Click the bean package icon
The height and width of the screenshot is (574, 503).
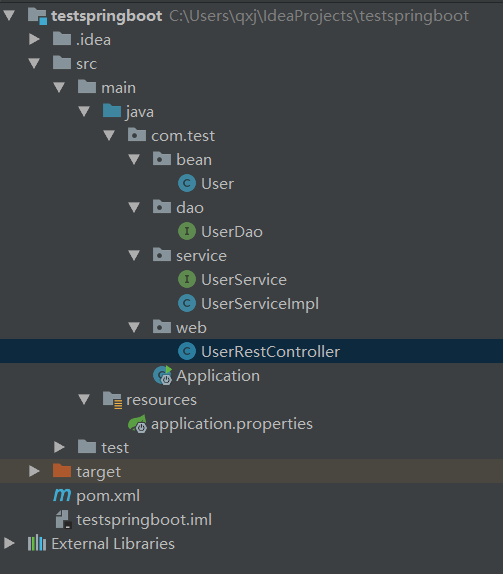point(162,159)
